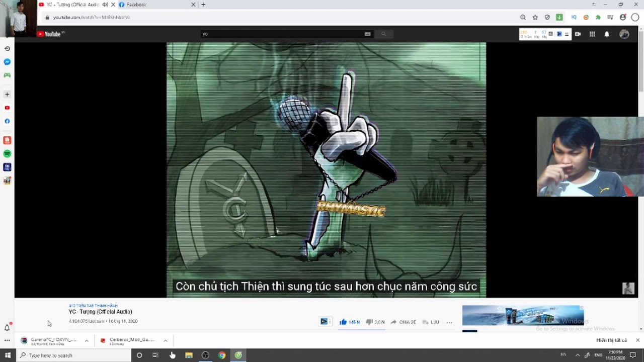
Task: Click the zoom-out magnifier in address bar
Action: click(x=523, y=17)
